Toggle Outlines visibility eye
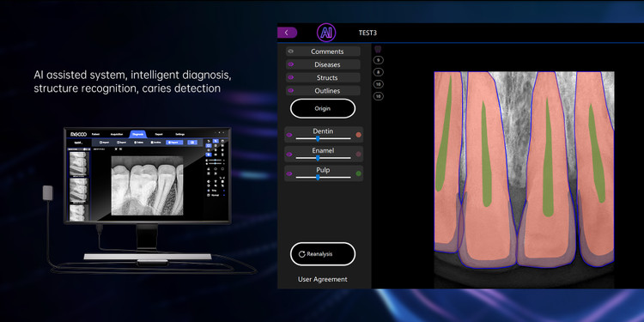The width and height of the screenshot is (644, 322). (x=291, y=91)
